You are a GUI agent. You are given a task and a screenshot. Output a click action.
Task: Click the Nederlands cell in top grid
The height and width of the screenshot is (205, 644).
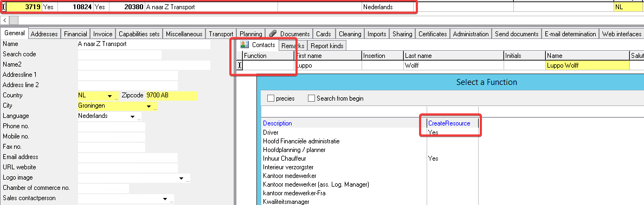point(387,7)
